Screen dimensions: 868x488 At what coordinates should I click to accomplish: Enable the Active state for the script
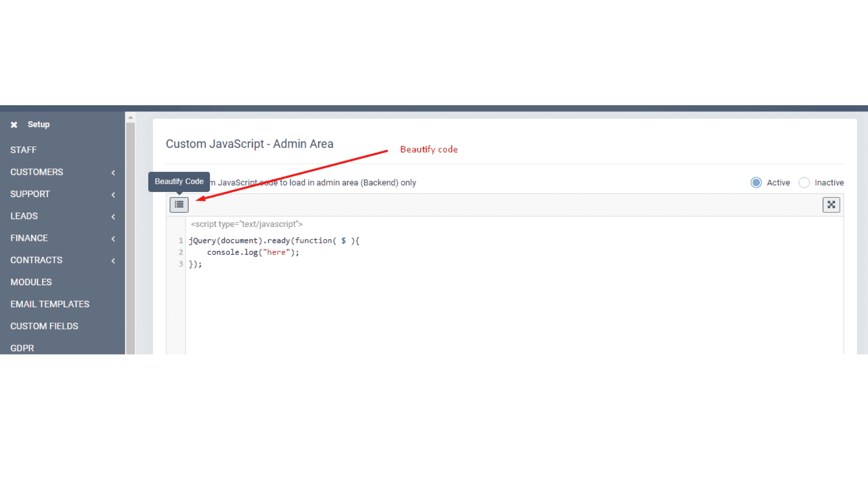(x=756, y=183)
